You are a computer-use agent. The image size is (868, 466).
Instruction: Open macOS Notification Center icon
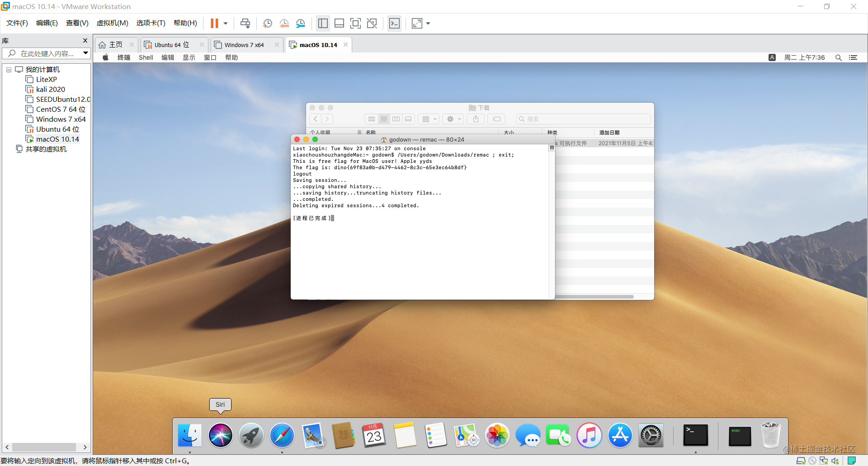pos(853,57)
